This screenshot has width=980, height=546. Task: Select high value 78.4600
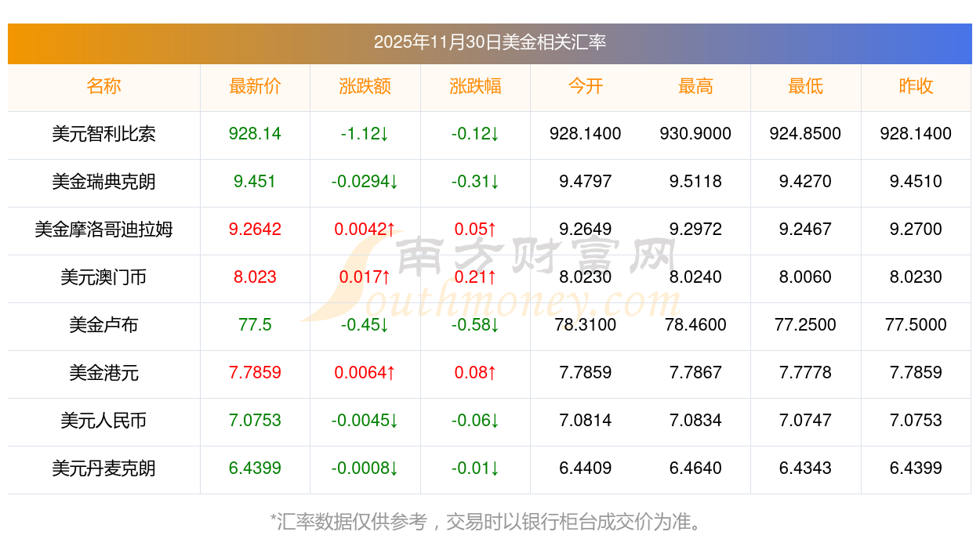[x=695, y=325]
